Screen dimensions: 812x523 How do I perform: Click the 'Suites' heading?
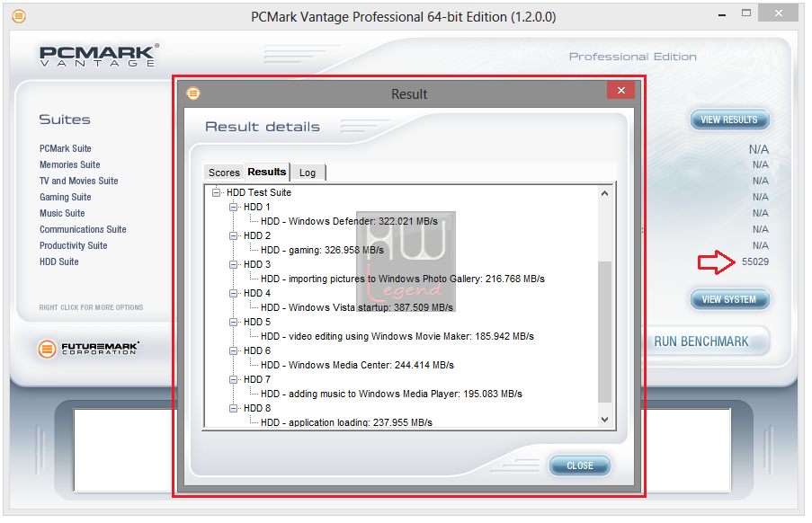pyautogui.click(x=65, y=120)
